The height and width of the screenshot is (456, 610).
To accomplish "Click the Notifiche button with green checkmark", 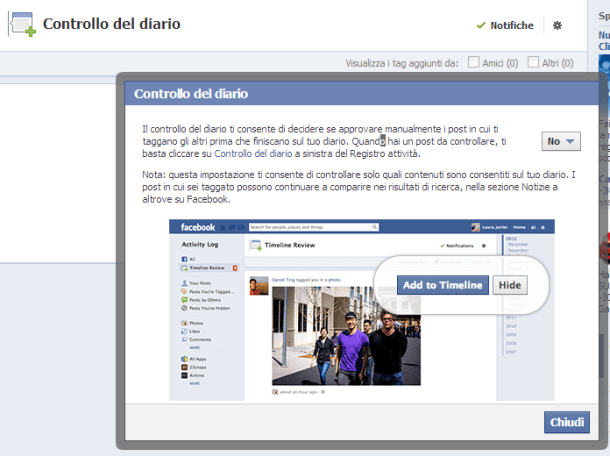I will pyautogui.click(x=505, y=26).
